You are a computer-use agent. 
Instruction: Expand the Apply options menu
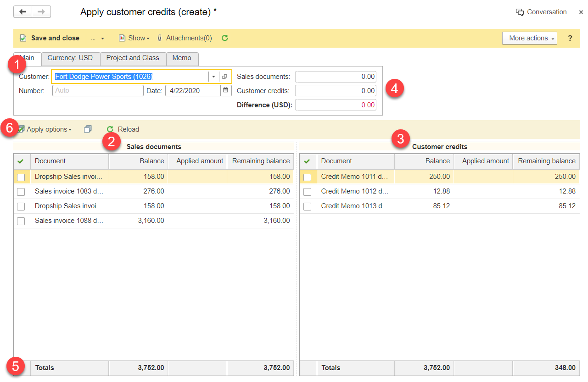(x=48, y=129)
